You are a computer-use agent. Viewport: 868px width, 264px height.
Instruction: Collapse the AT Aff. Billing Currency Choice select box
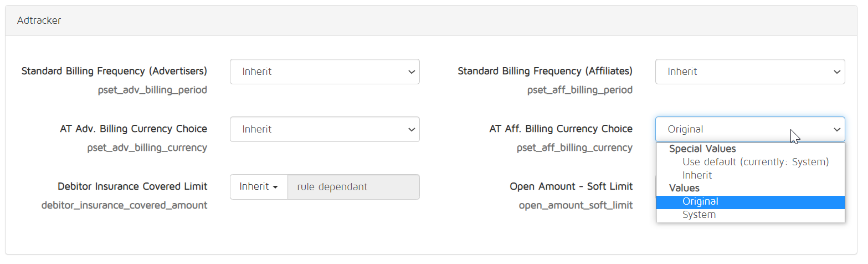750,129
